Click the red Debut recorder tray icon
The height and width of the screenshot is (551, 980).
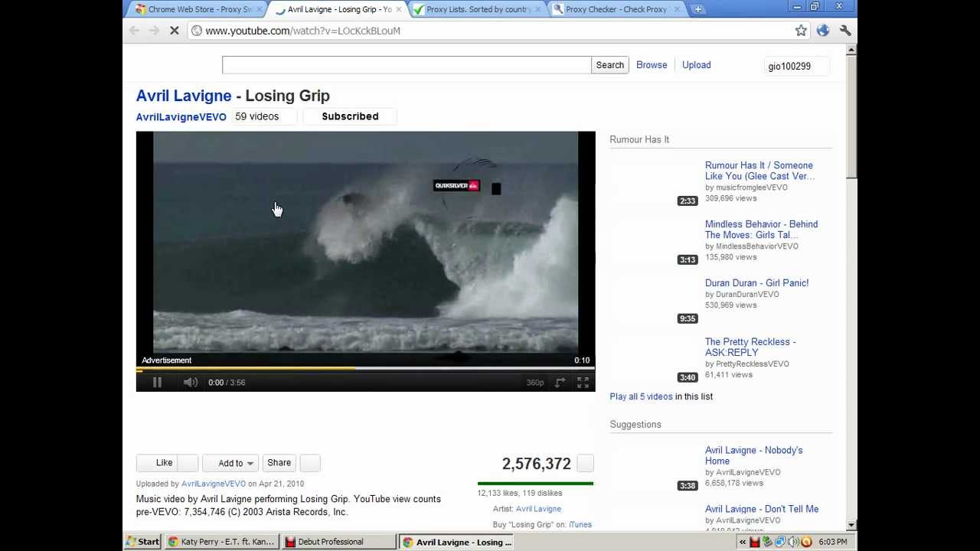(755, 542)
